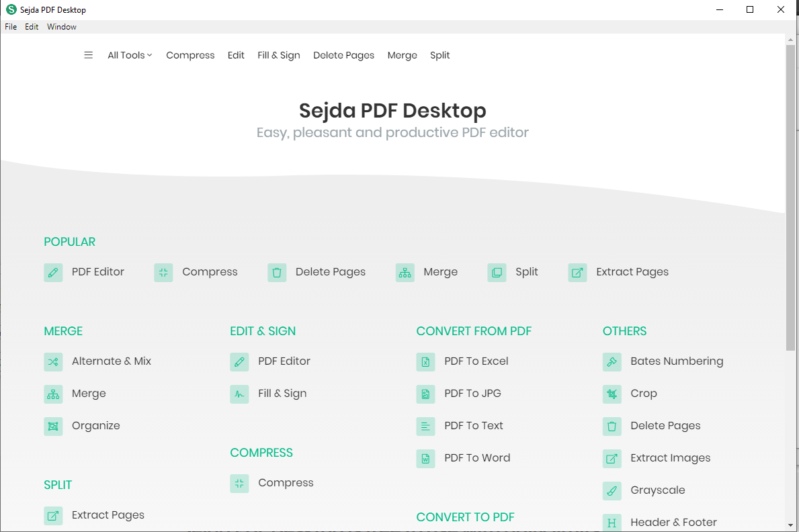The height and width of the screenshot is (532, 799).
Task: Open the PDF To JPG link
Action: 473,393
